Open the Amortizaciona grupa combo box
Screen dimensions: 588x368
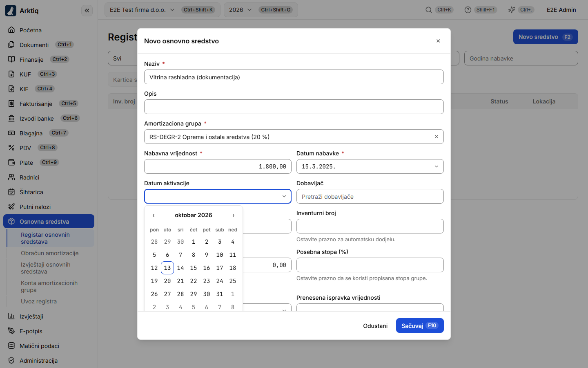click(x=294, y=137)
